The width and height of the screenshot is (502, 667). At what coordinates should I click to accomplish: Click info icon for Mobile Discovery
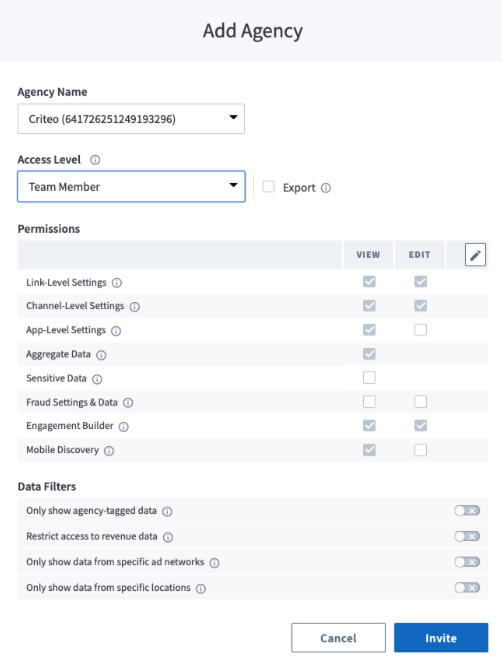pyautogui.click(x=109, y=451)
